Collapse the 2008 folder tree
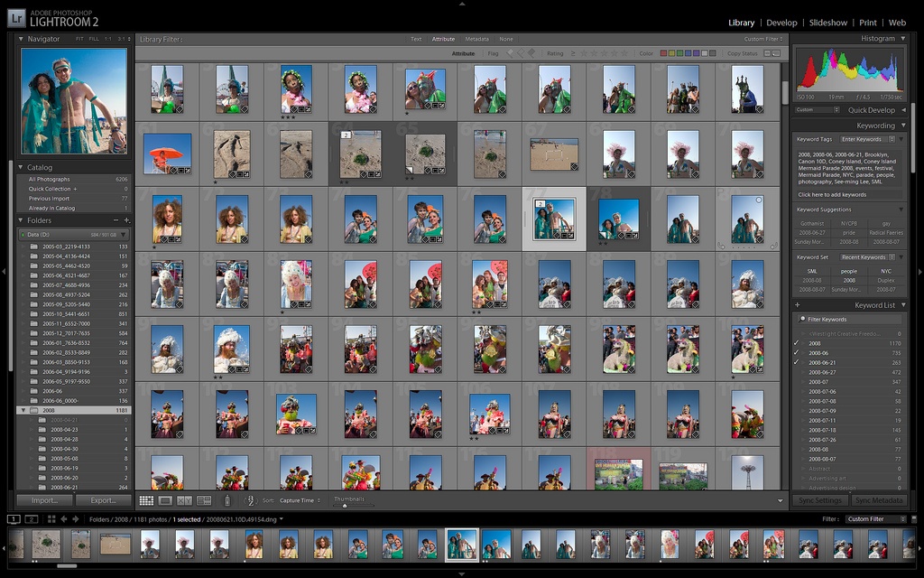The width and height of the screenshot is (924, 578). coord(23,410)
